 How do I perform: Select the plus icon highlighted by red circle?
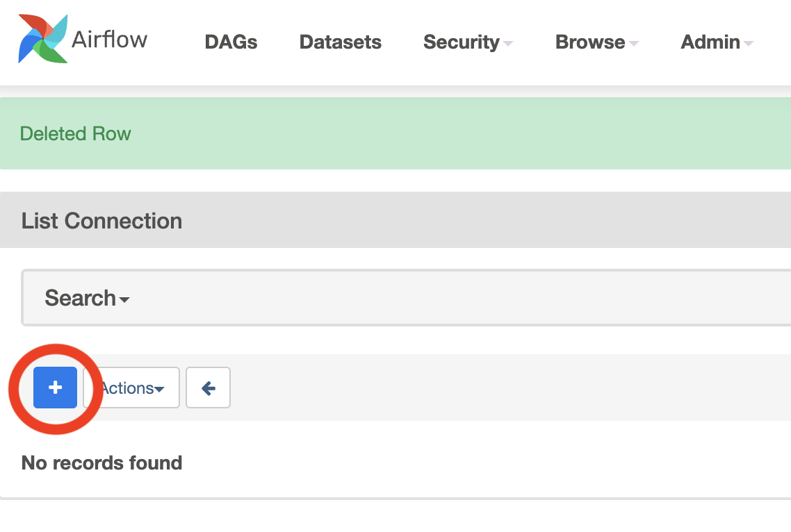coord(55,388)
